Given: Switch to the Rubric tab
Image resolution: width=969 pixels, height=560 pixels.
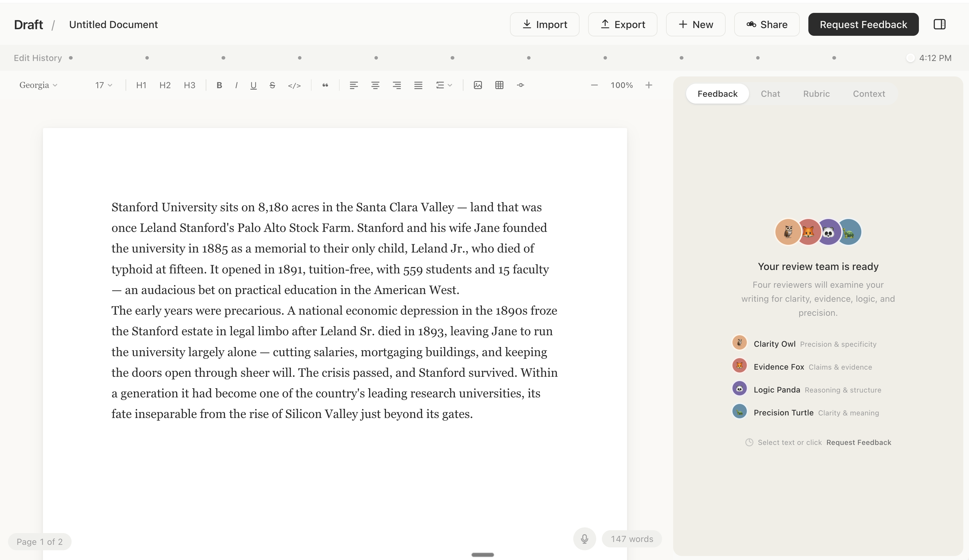Looking at the screenshot, I should click(x=816, y=94).
